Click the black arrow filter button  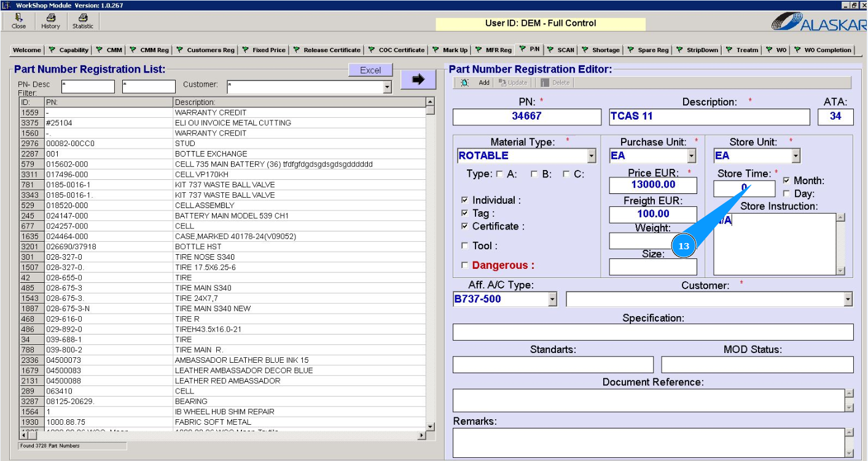click(418, 79)
